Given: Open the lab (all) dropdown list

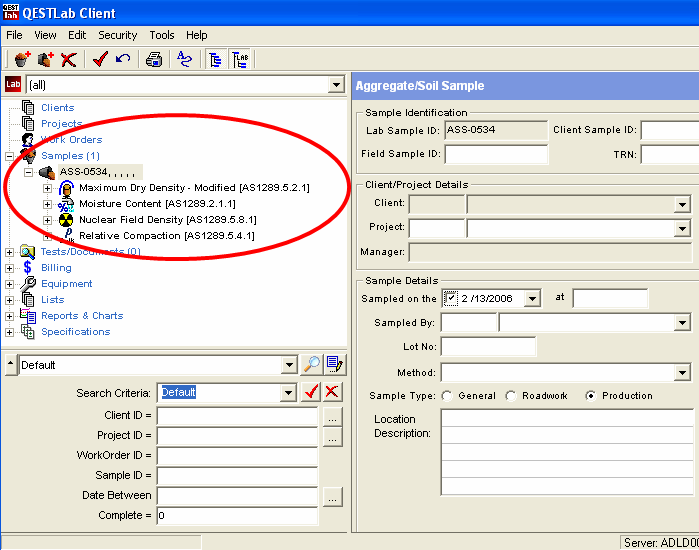Looking at the screenshot, I should tap(335, 85).
